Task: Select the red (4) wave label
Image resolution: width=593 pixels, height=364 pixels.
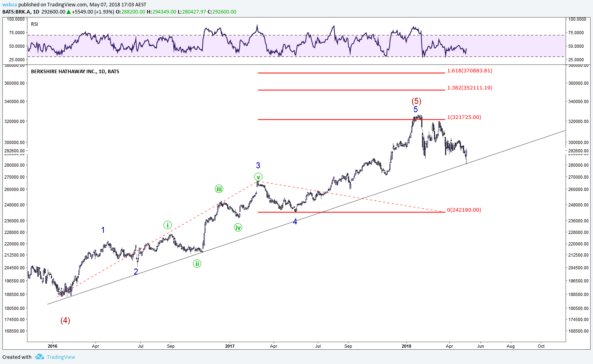Action: [x=65, y=320]
